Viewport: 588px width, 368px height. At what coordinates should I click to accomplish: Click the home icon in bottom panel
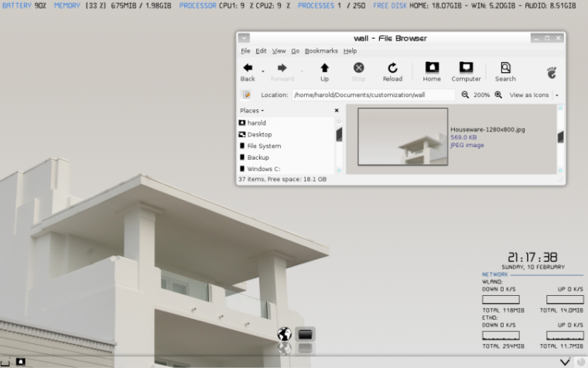[21, 362]
